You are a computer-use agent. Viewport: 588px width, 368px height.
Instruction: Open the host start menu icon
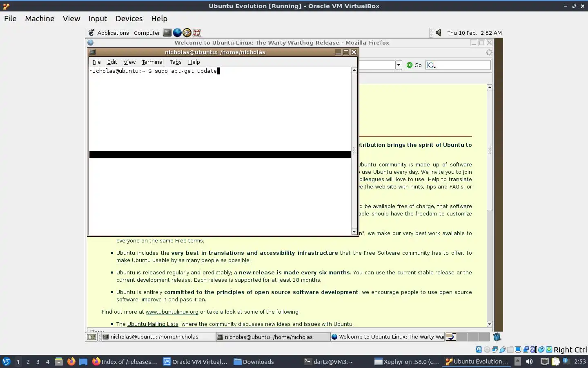click(7, 361)
